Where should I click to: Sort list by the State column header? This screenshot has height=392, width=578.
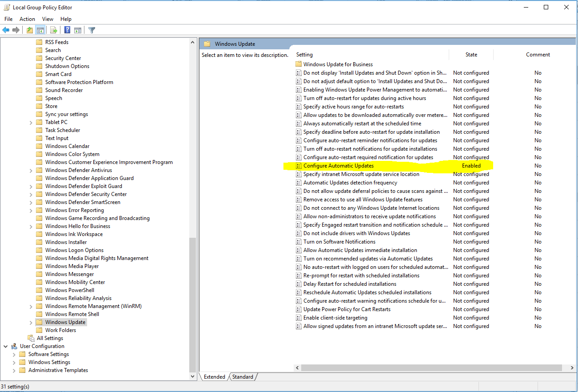[471, 55]
